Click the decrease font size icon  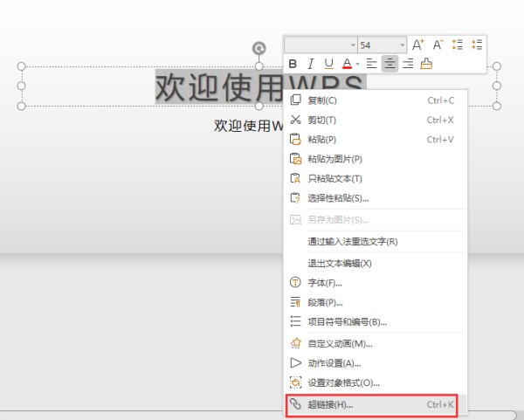tap(438, 45)
